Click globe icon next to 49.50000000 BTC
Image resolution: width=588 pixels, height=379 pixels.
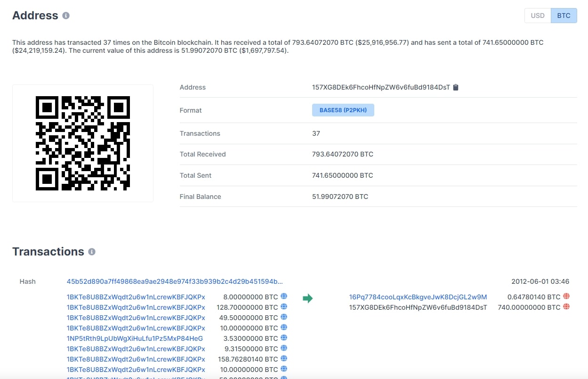(x=284, y=317)
